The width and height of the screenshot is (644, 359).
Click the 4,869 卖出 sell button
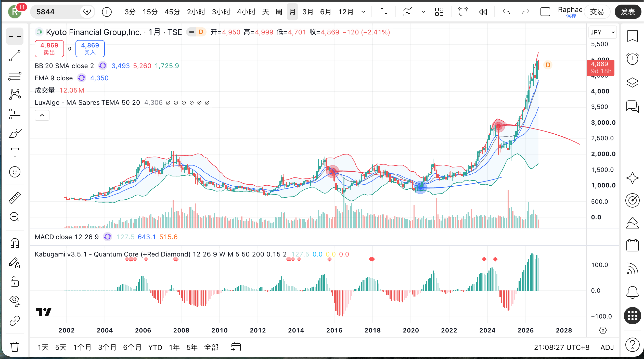click(x=49, y=49)
